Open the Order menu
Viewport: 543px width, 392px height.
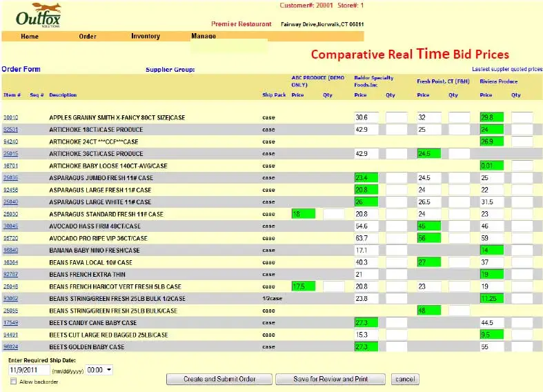pos(88,37)
